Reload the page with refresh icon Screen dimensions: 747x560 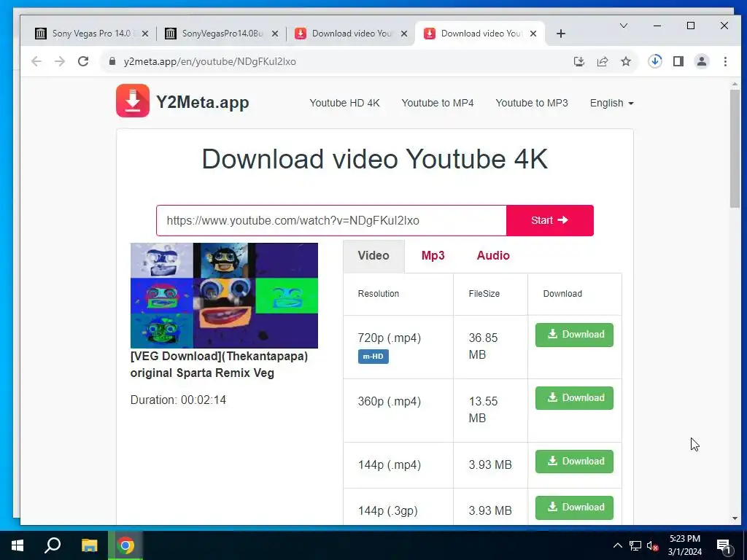pos(83,61)
